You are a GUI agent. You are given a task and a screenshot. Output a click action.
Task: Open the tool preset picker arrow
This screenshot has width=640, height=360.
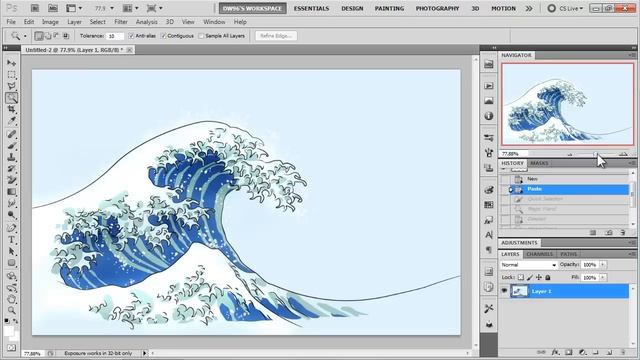25,36
